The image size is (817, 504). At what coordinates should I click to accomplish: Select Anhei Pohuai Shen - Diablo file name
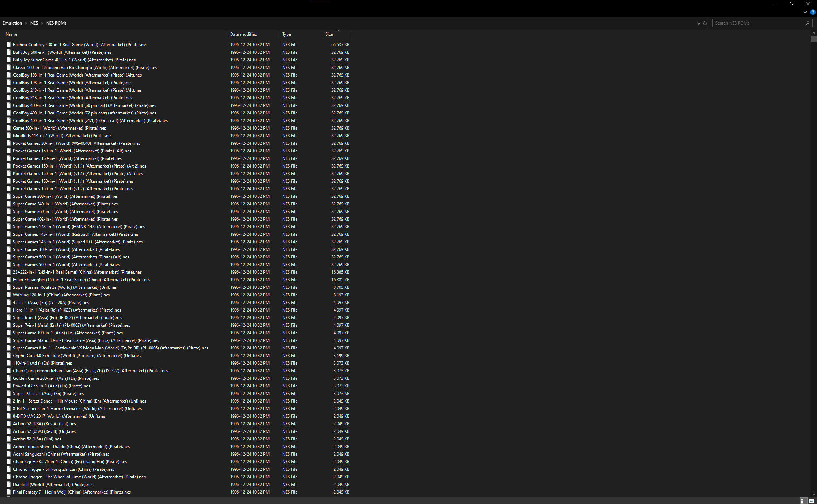tap(72, 447)
